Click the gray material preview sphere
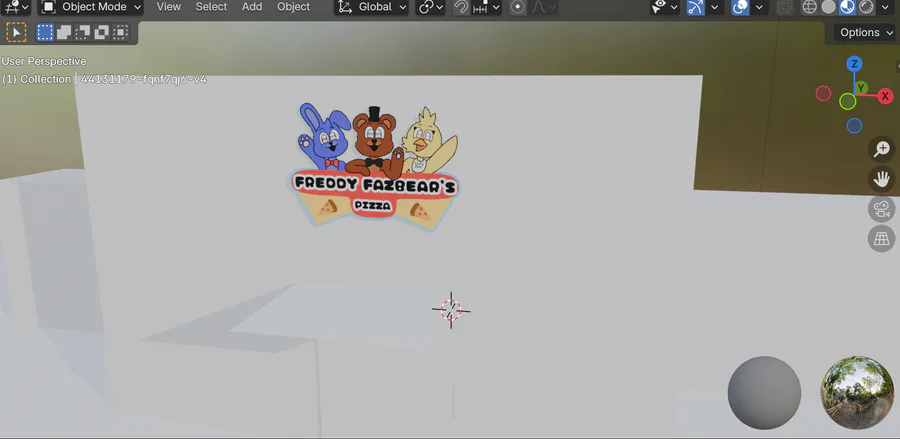The image size is (900, 439). coord(765,393)
